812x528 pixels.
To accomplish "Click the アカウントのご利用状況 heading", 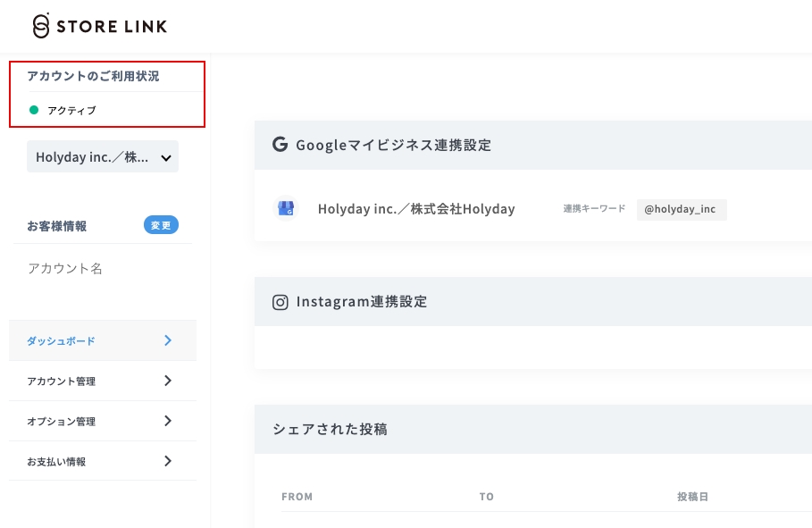I will click(x=93, y=76).
